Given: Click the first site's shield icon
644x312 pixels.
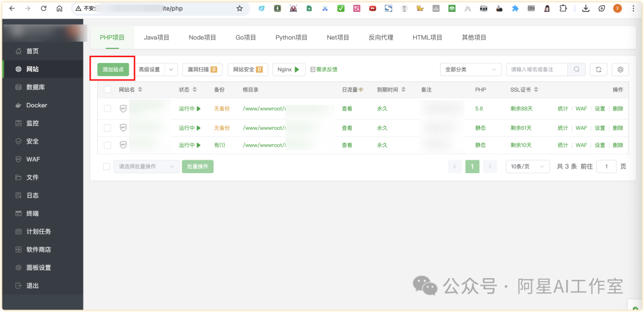Looking at the screenshot, I should (123, 109).
